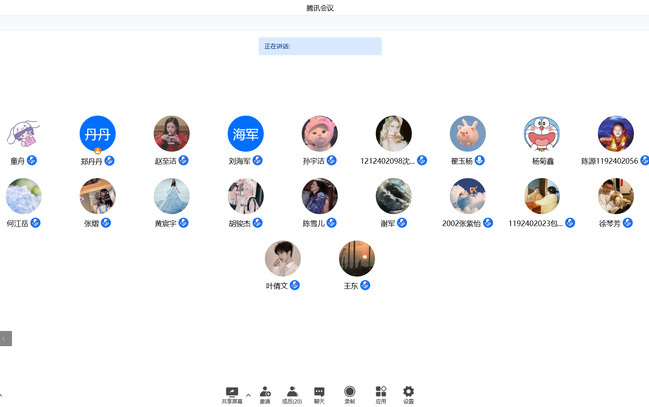
Task: Toggle the microphone icon beside 崔玉杨
Action: [480, 160]
